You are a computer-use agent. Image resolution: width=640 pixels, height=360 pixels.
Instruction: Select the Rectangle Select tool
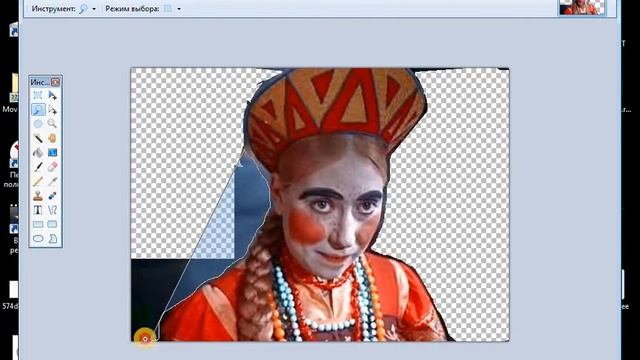(38, 96)
